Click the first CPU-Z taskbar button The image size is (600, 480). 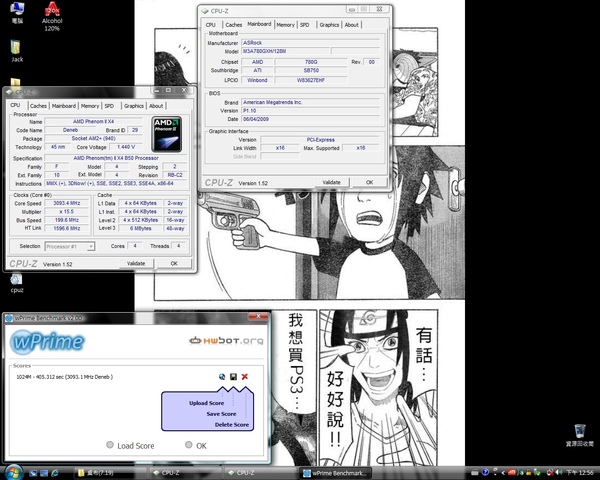pyautogui.click(x=186, y=473)
